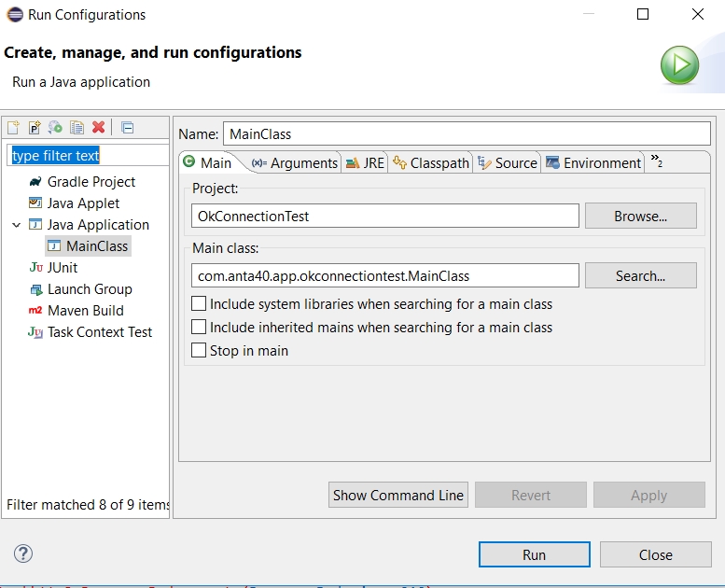Click New Prototype configuration icon
The height and width of the screenshot is (588, 725).
pyautogui.click(x=35, y=127)
